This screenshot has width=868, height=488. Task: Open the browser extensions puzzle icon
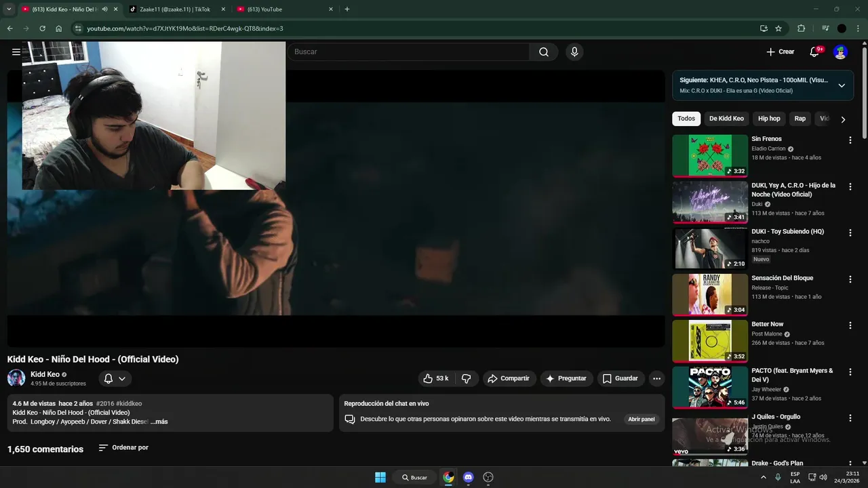[x=801, y=28]
